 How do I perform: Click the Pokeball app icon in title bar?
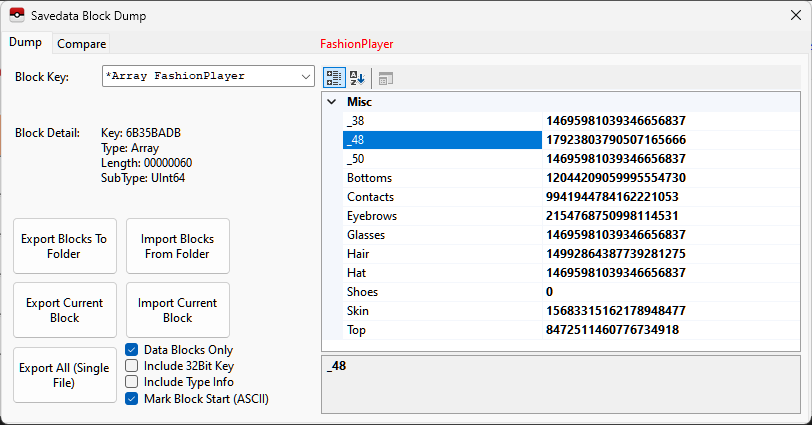click(x=17, y=16)
